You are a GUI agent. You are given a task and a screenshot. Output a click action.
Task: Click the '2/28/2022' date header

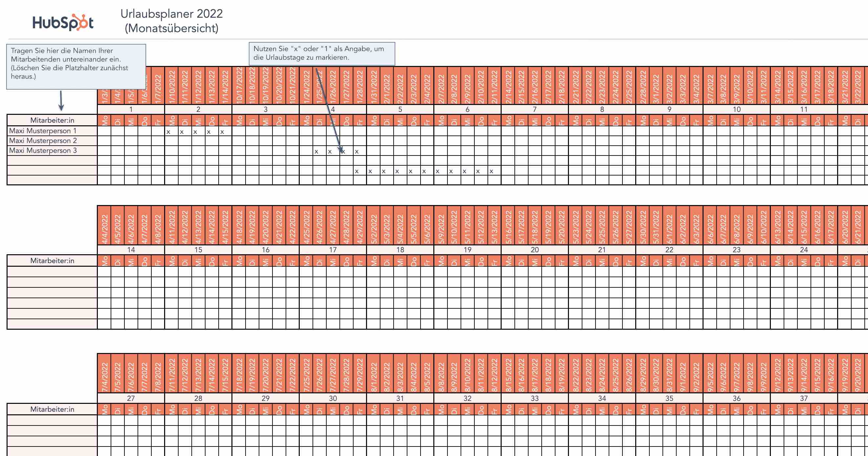click(642, 86)
